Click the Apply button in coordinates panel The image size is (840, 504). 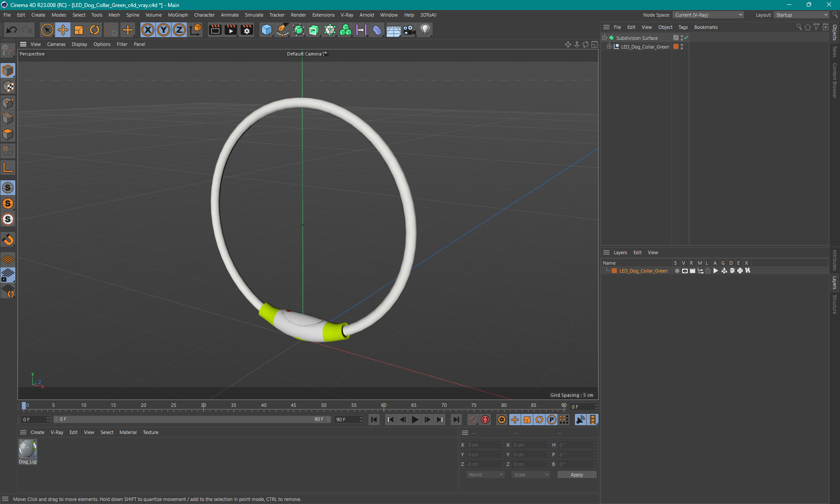(575, 475)
